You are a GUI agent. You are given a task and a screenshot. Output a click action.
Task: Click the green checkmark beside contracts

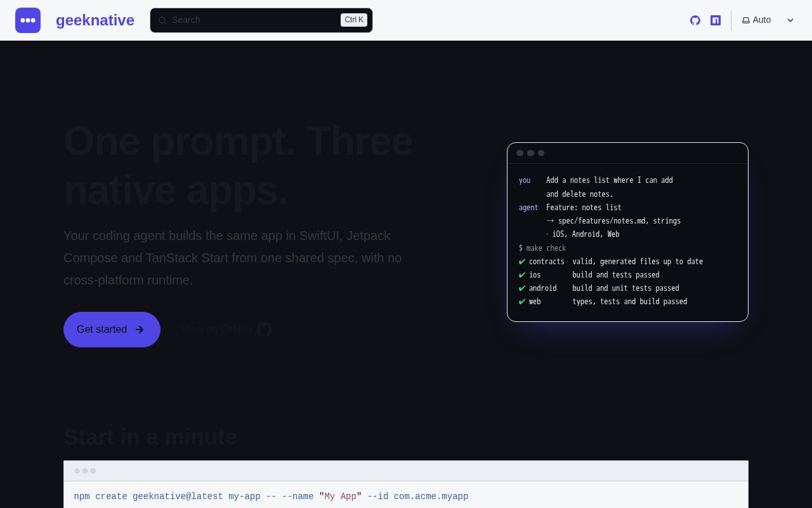(522, 262)
